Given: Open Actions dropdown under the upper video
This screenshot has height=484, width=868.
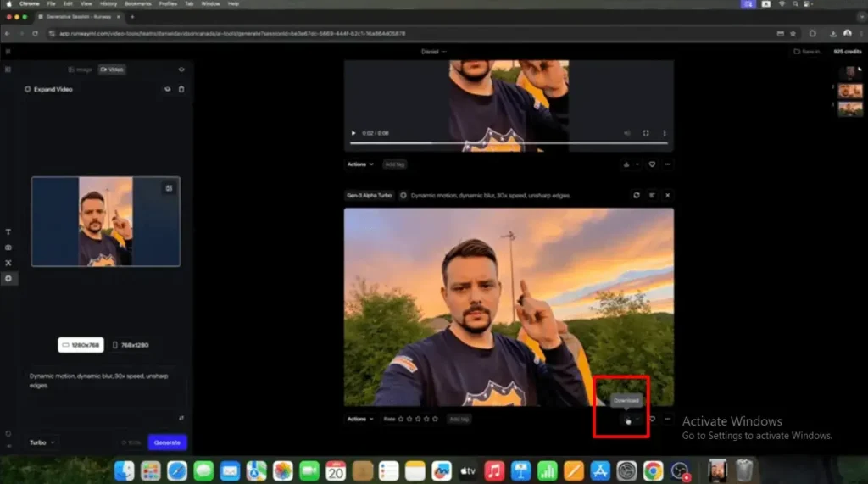Looking at the screenshot, I should click(359, 164).
